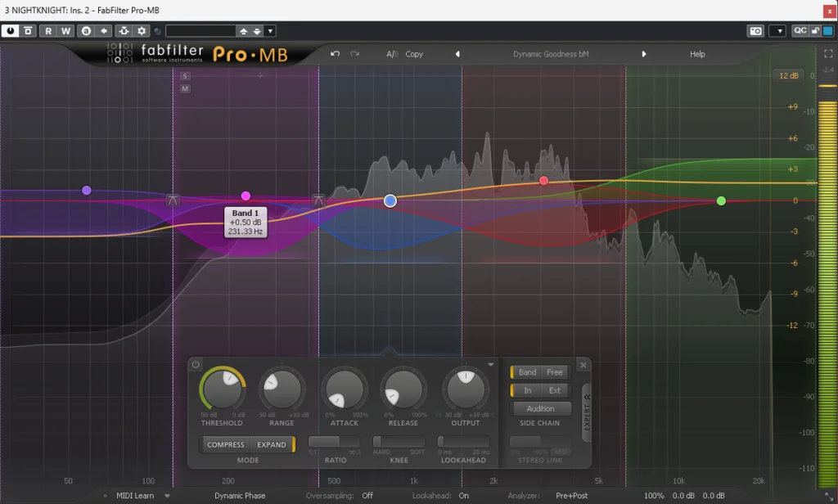Set mode to COMPRESS
The width and height of the screenshot is (838, 504).
tap(226, 444)
